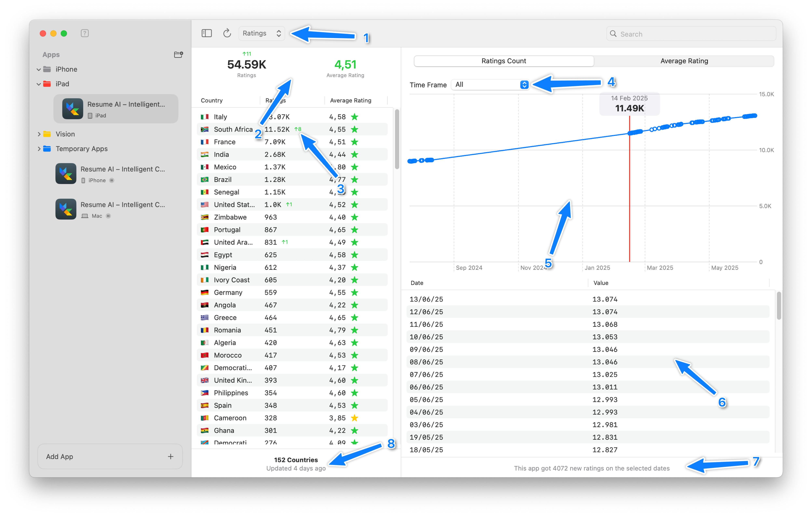Screen dimensions: 812x516
Task: Click the 54.59K total ratings figure
Action: (x=246, y=64)
